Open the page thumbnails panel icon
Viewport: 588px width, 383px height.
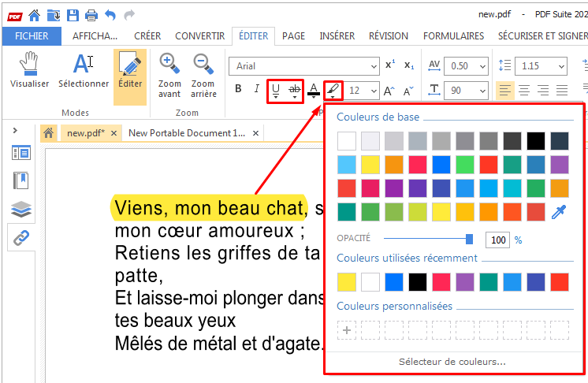pos(21,153)
